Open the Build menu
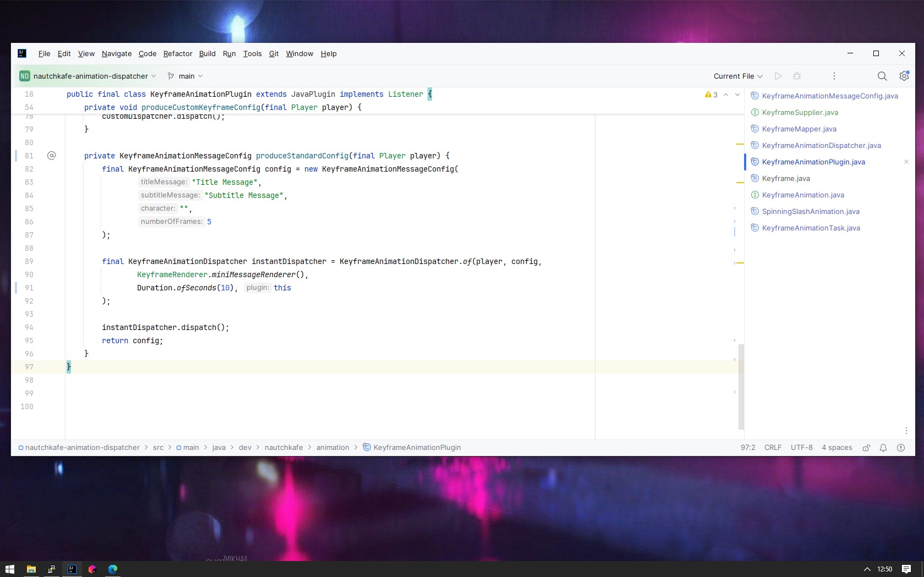924x577 pixels. click(x=207, y=53)
